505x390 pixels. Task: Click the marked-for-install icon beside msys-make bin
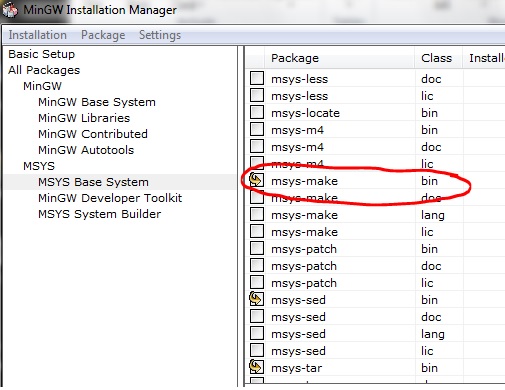click(257, 180)
